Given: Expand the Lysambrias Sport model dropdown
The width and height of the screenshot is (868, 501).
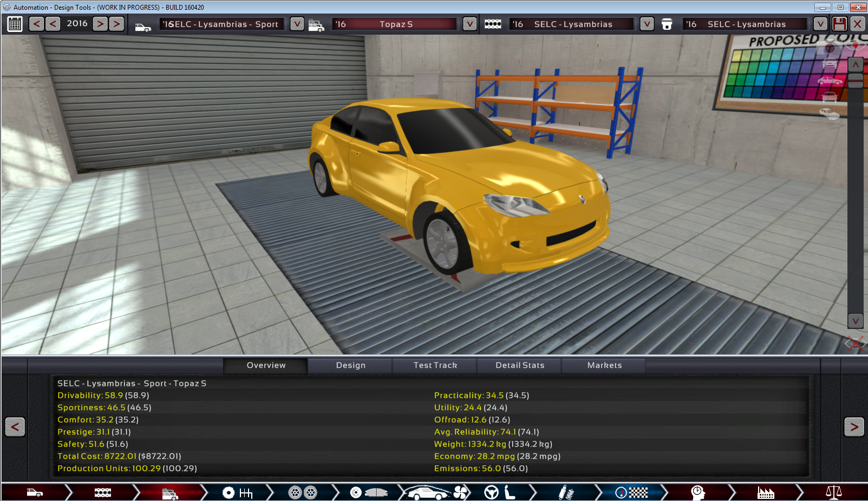Looking at the screenshot, I should click(x=297, y=24).
